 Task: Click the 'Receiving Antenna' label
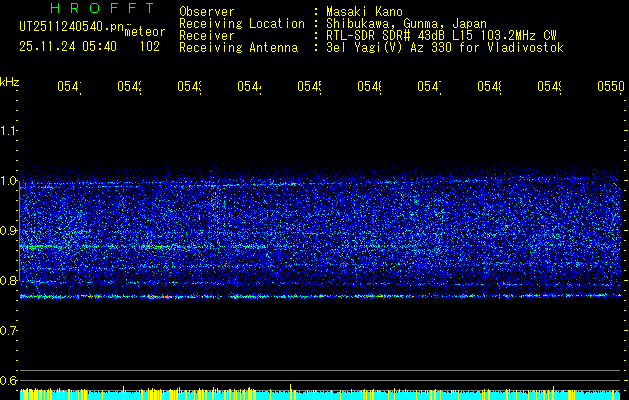[239, 48]
